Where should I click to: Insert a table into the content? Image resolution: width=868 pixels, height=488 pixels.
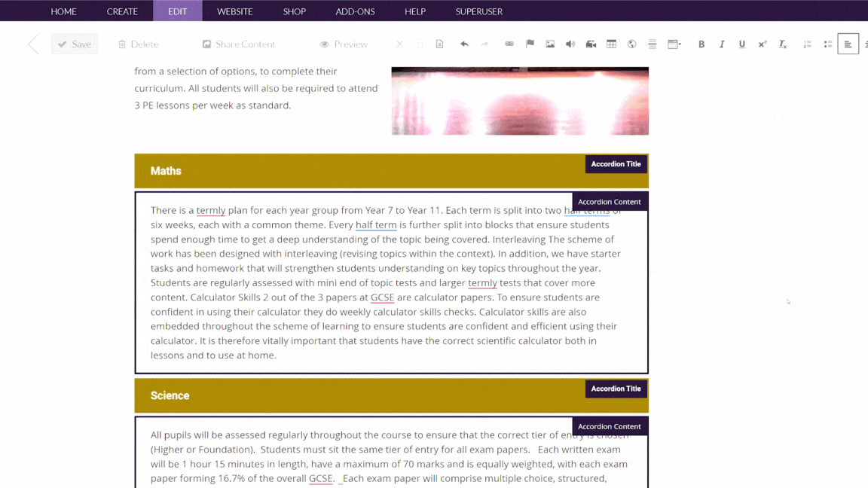tap(611, 44)
